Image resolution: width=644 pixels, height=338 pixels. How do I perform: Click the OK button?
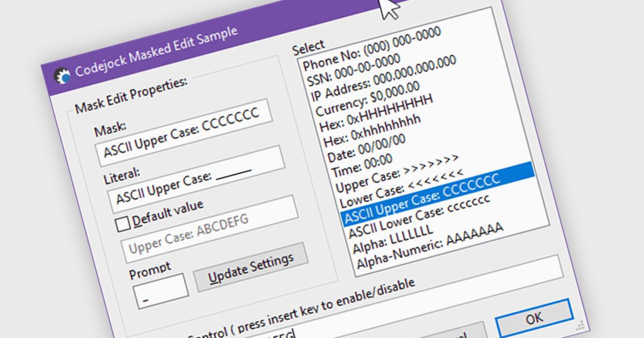tap(534, 318)
